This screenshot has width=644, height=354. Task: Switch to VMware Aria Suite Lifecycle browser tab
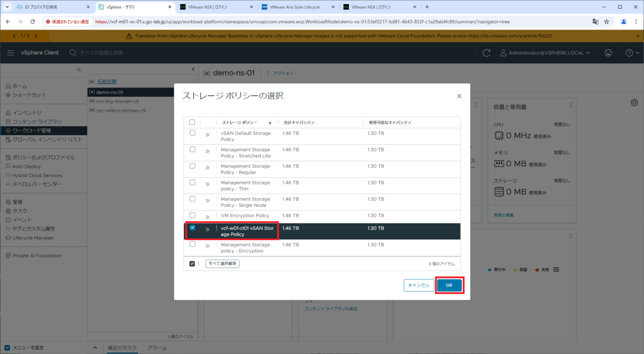[298, 7]
